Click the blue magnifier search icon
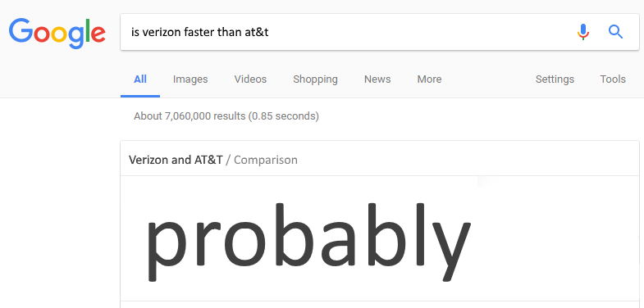This screenshot has width=644, height=308. tap(615, 32)
